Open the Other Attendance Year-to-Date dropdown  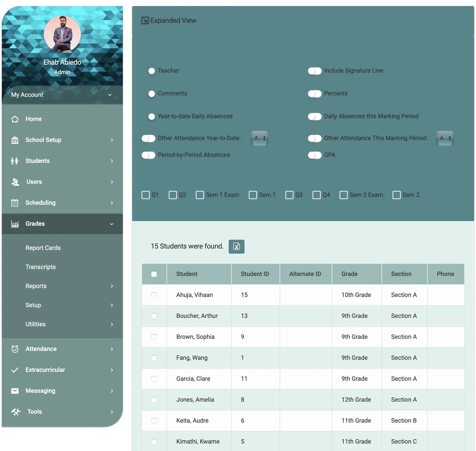click(x=259, y=138)
